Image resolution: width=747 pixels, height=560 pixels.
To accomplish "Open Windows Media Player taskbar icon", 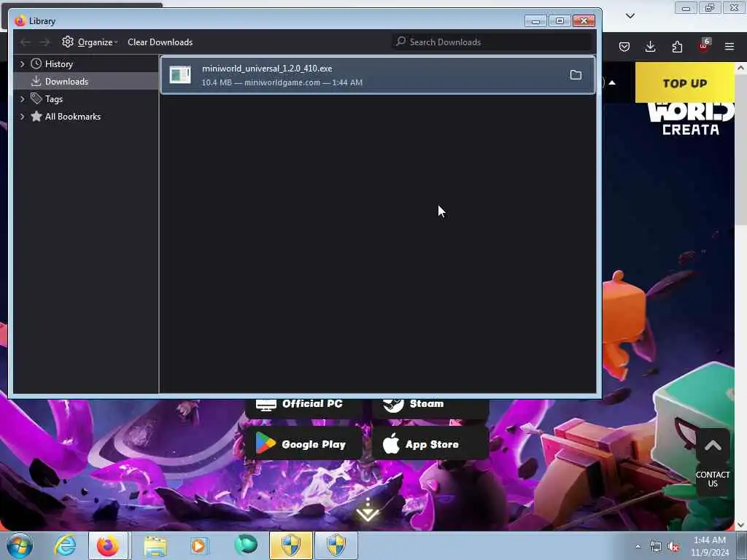I will point(200,545).
